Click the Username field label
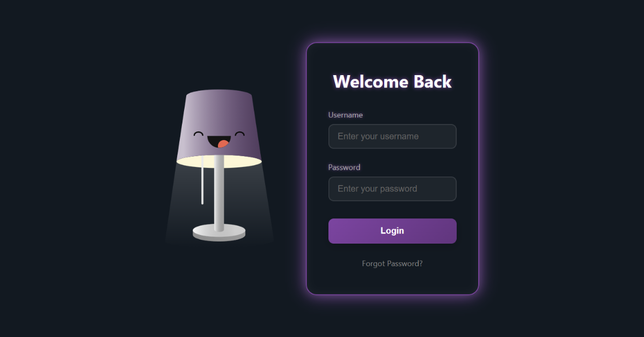Image resolution: width=644 pixels, height=337 pixels. (346, 115)
